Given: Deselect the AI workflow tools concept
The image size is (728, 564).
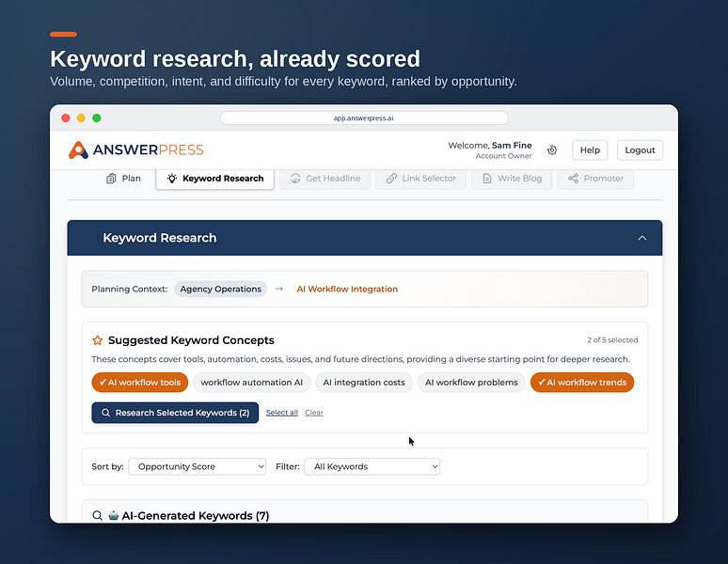Looking at the screenshot, I should tap(140, 383).
